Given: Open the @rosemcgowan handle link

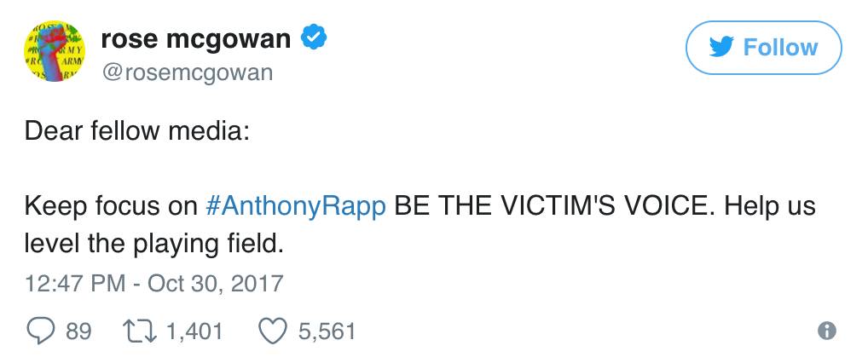Looking at the screenshot, I should [187, 72].
